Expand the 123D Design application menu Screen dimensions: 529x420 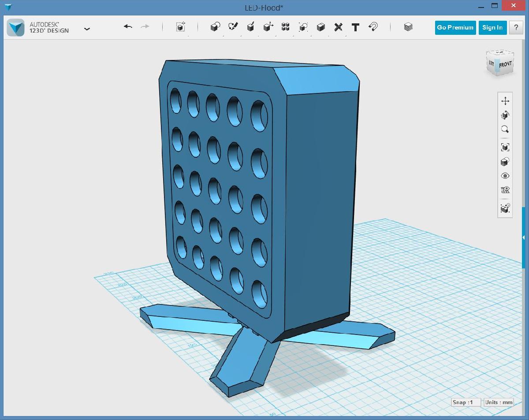87,29
